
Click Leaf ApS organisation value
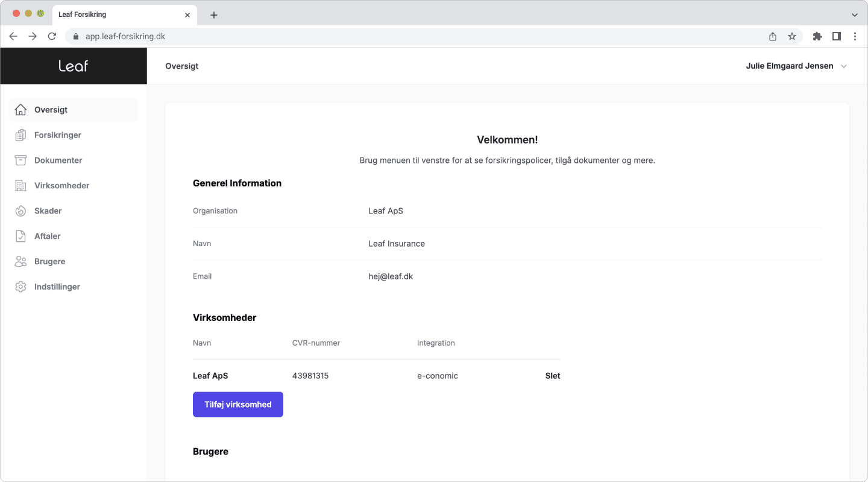[x=386, y=211]
